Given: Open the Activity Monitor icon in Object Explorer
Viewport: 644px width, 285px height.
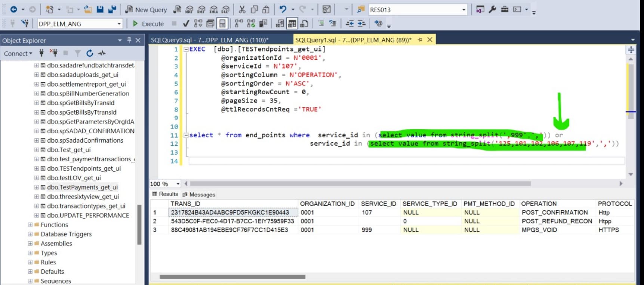Looking at the screenshot, I should [102, 53].
